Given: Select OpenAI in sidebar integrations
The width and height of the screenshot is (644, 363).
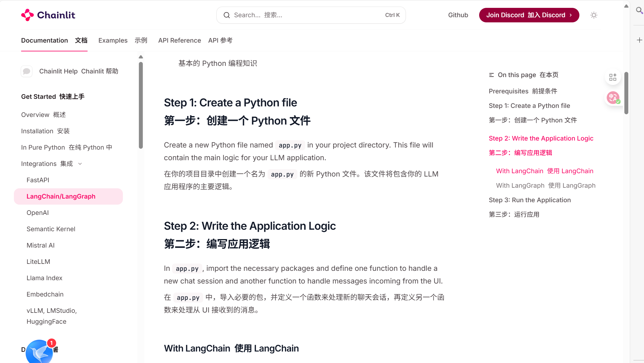Looking at the screenshot, I should click(x=37, y=213).
